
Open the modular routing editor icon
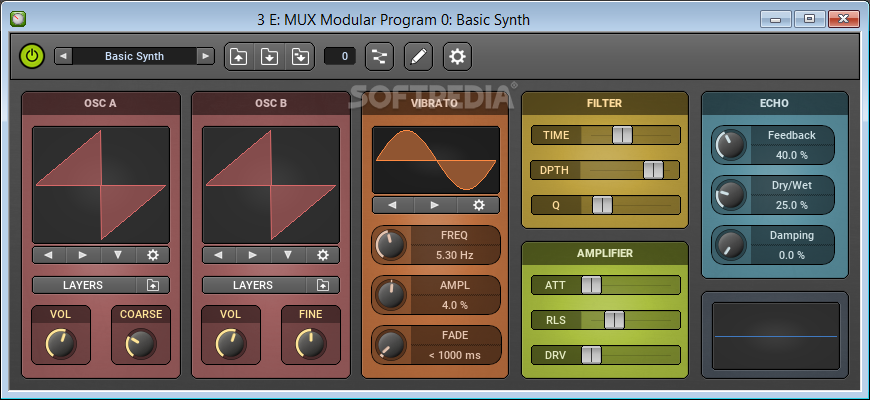(x=380, y=57)
